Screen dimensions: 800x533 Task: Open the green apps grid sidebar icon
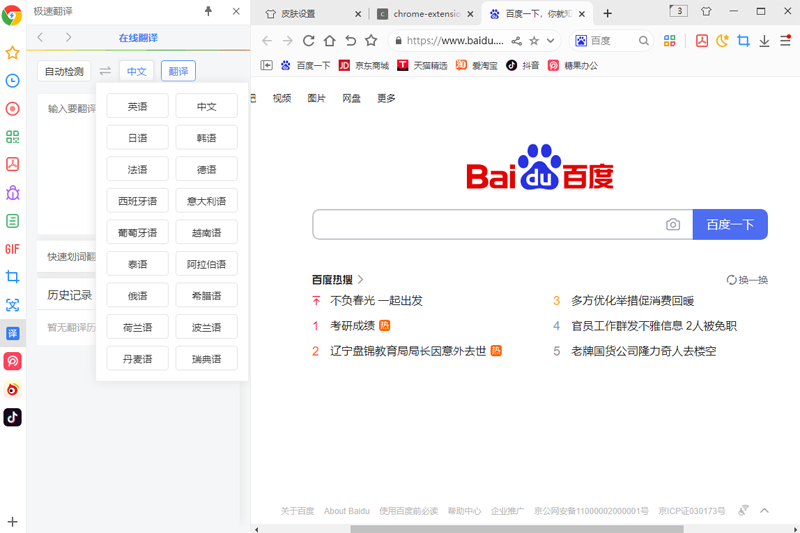coord(12,137)
